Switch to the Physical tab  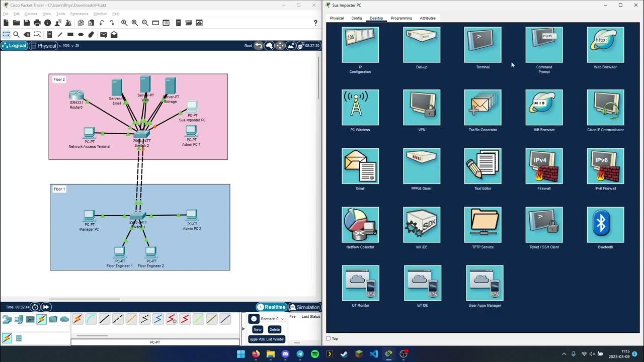coord(337,18)
